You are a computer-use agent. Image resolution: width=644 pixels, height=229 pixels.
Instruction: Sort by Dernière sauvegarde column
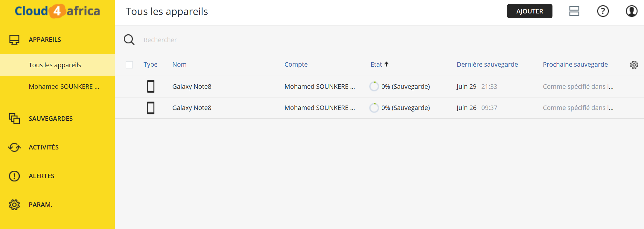click(487, 65)
